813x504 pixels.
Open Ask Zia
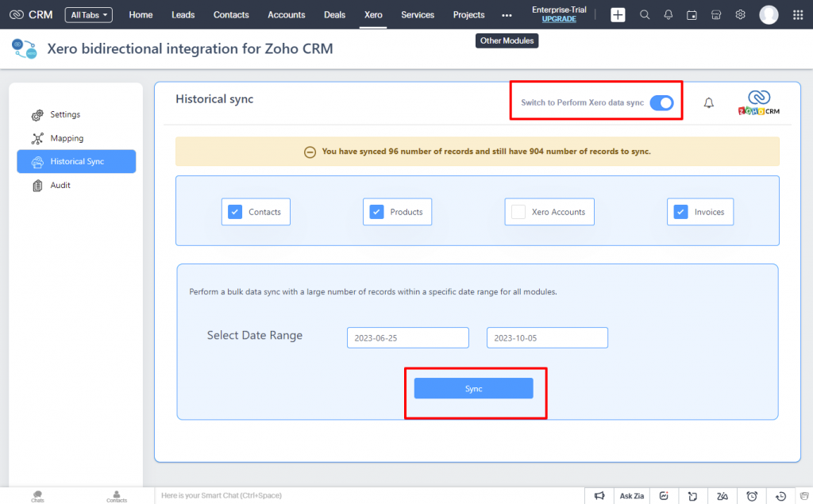[x=631, y=496]
